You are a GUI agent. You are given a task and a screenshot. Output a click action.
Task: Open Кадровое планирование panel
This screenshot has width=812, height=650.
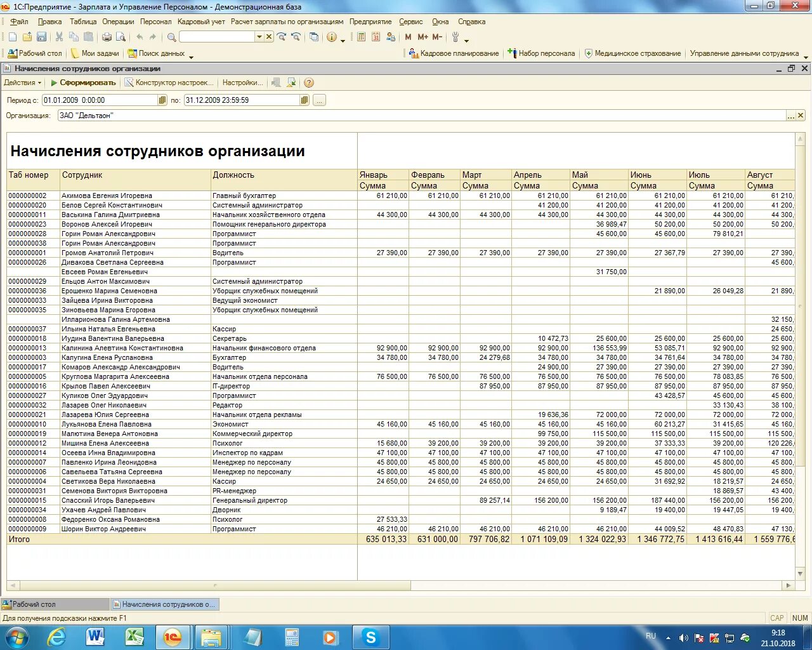[x=454, y=53]
